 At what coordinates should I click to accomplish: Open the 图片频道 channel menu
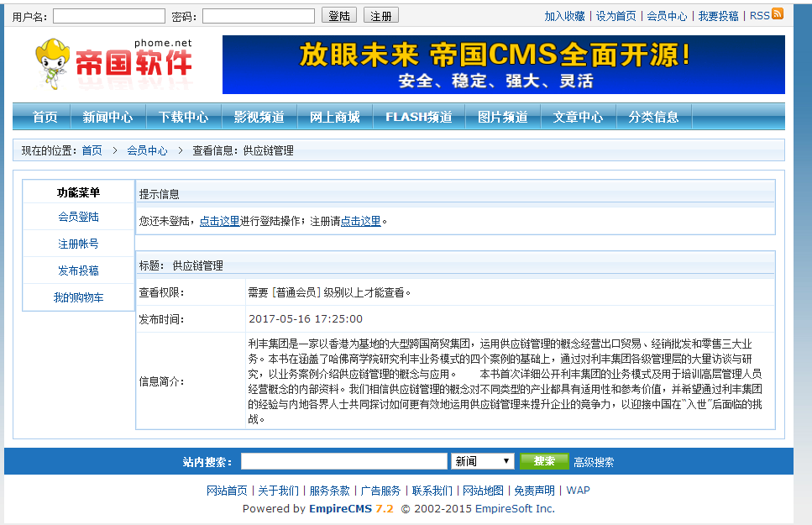point(501,115)
